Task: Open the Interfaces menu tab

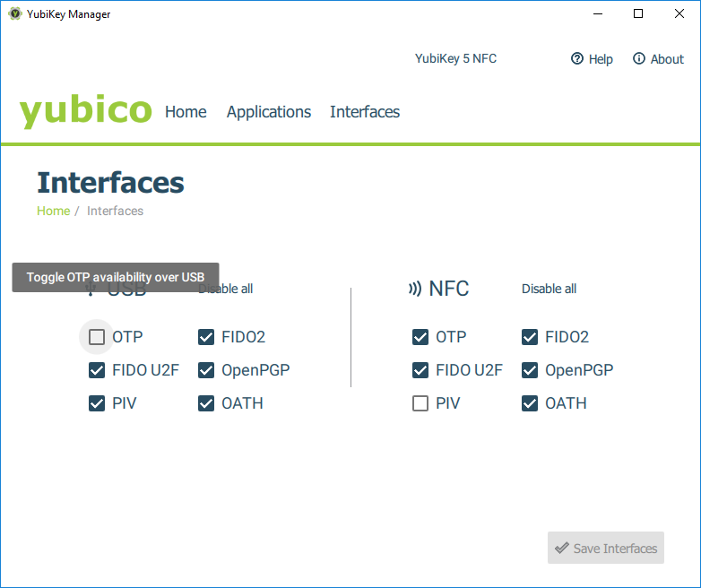Action: (x=365, y=112)
